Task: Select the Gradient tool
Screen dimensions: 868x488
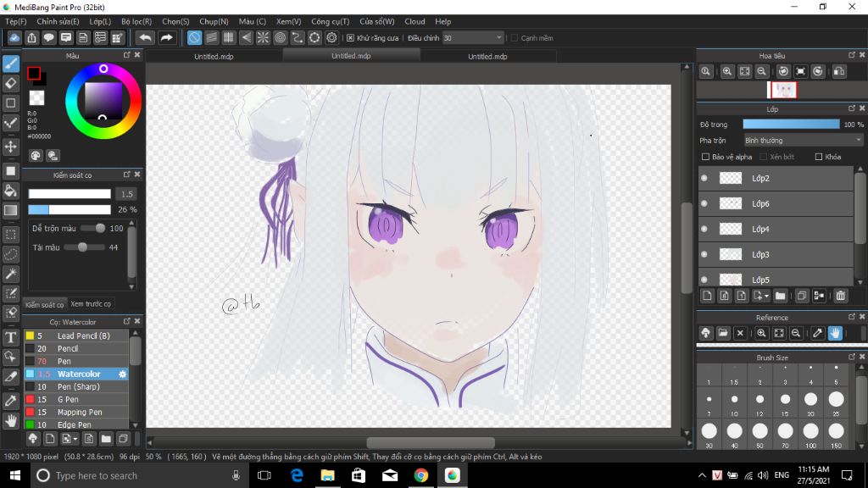Action: pyautogui.click(x=10, y=210)
